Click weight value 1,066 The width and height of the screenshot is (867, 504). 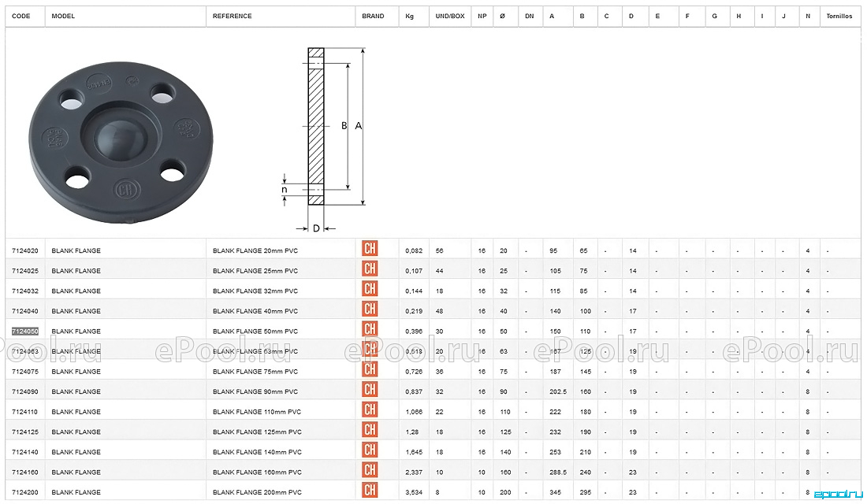tap(414, 412)
